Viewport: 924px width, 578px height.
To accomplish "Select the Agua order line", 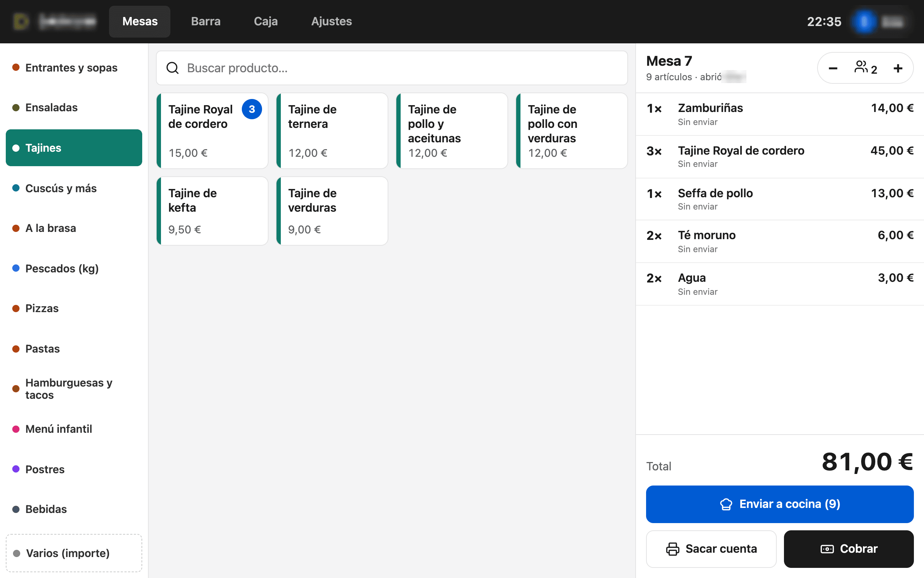I will (780, 284).
